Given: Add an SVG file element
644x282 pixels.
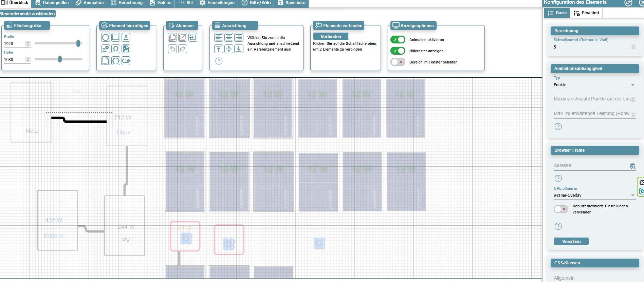Looking at the screenshot, I should coord(105,61).
